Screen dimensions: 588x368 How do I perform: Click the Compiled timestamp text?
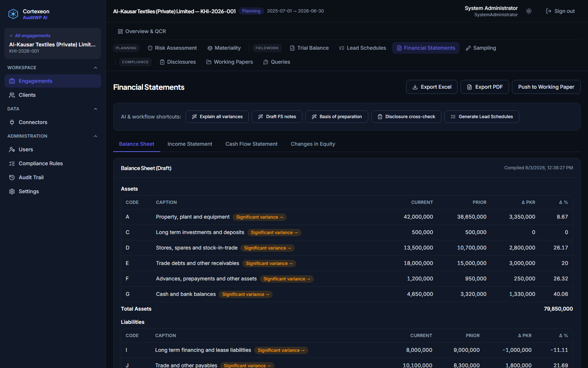coord(538,168)
